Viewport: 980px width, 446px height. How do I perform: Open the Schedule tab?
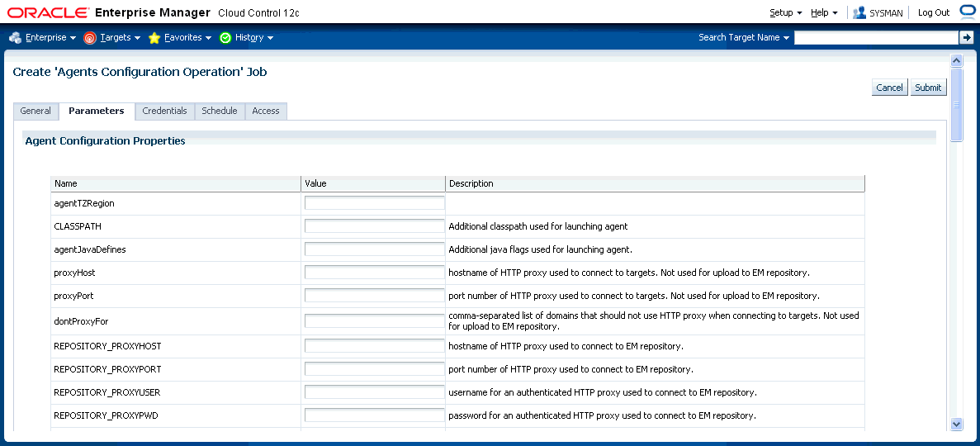click(x=220, y=111)
